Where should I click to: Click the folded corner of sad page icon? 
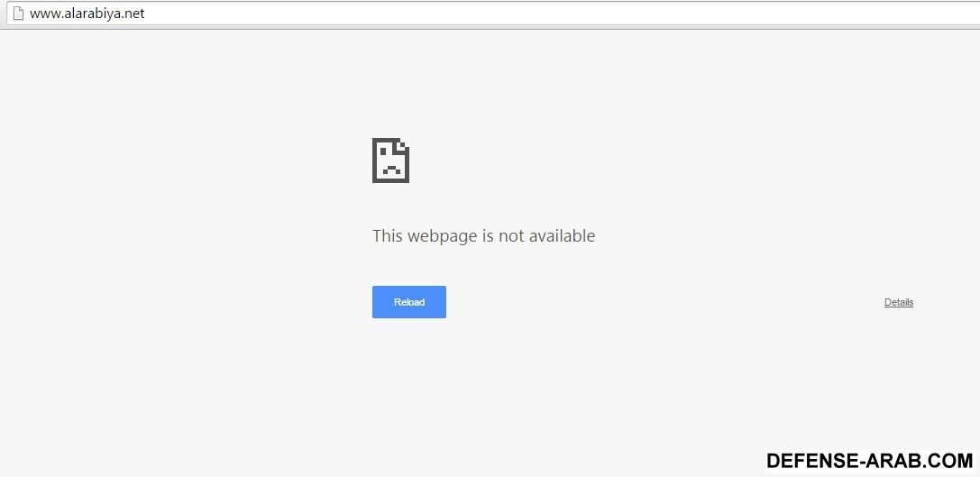402,146
